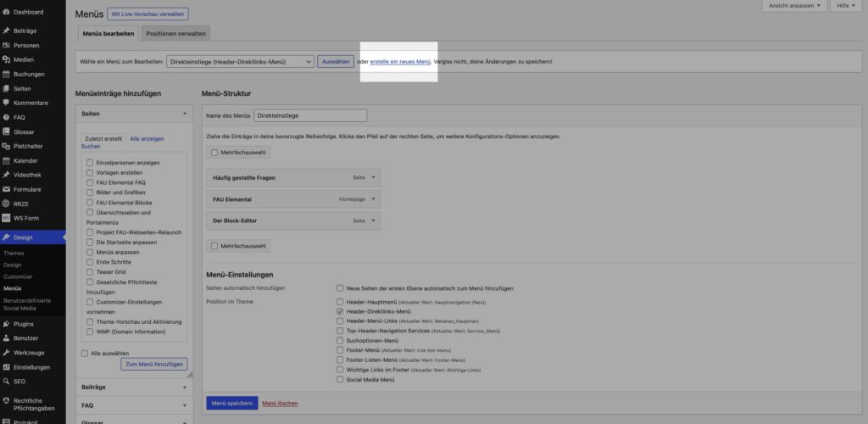
Task: Select the Alle anzeigen tab
Action: pyautogui.click(x=147, y=138)
